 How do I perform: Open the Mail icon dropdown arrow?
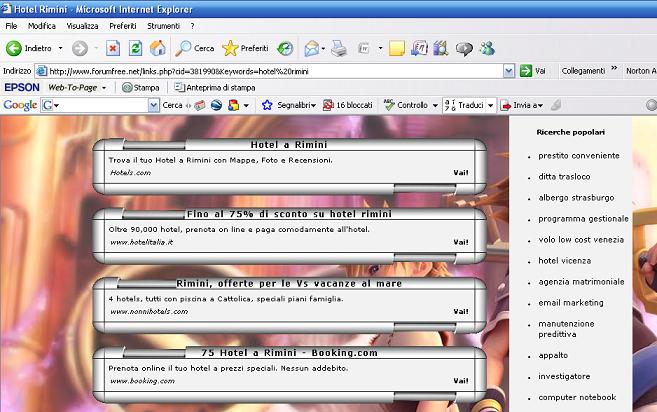coord(323,49)
